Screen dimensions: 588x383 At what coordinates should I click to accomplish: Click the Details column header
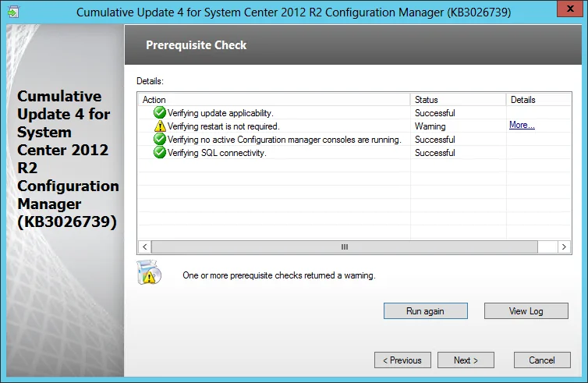pyautogui.click(x=539, y=100)
